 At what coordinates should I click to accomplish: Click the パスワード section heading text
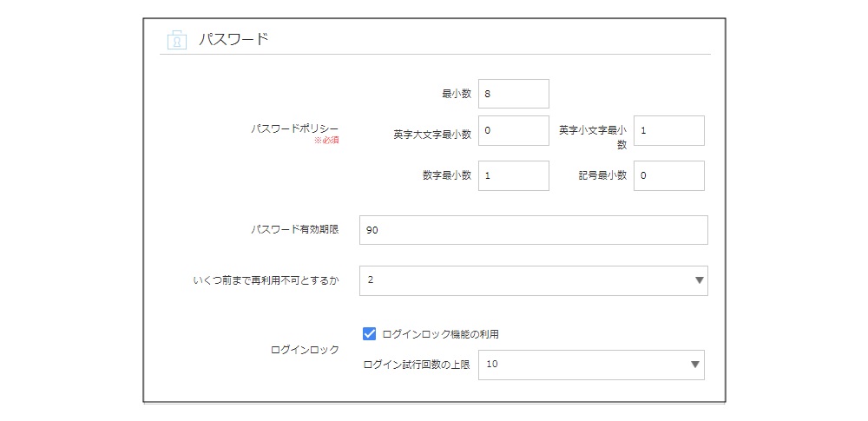[233, 40]
